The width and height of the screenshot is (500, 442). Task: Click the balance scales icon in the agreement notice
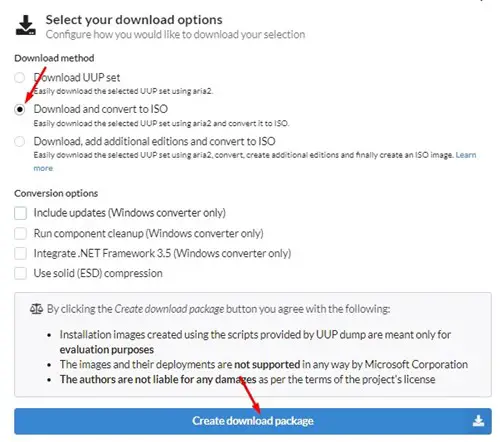point(36,309)
